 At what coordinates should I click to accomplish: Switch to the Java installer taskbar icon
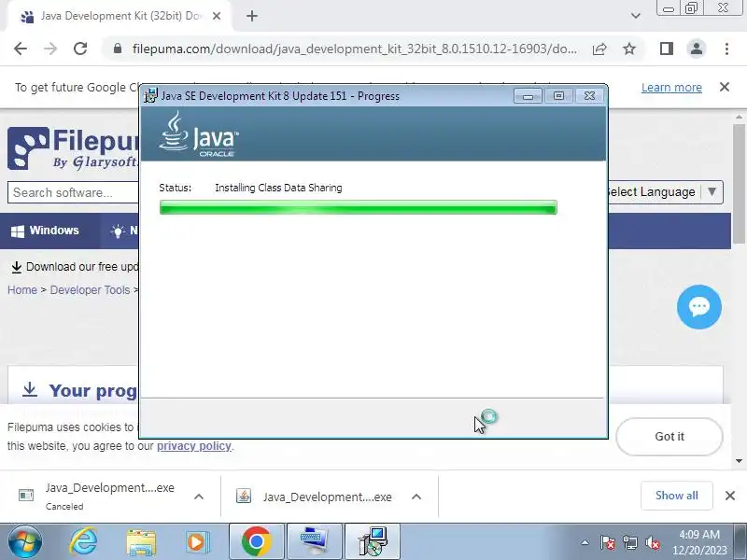pos(373,542)
